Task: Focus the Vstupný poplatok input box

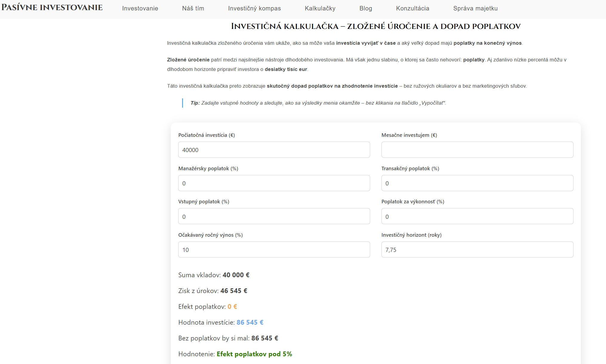Action: pos(274,216)
